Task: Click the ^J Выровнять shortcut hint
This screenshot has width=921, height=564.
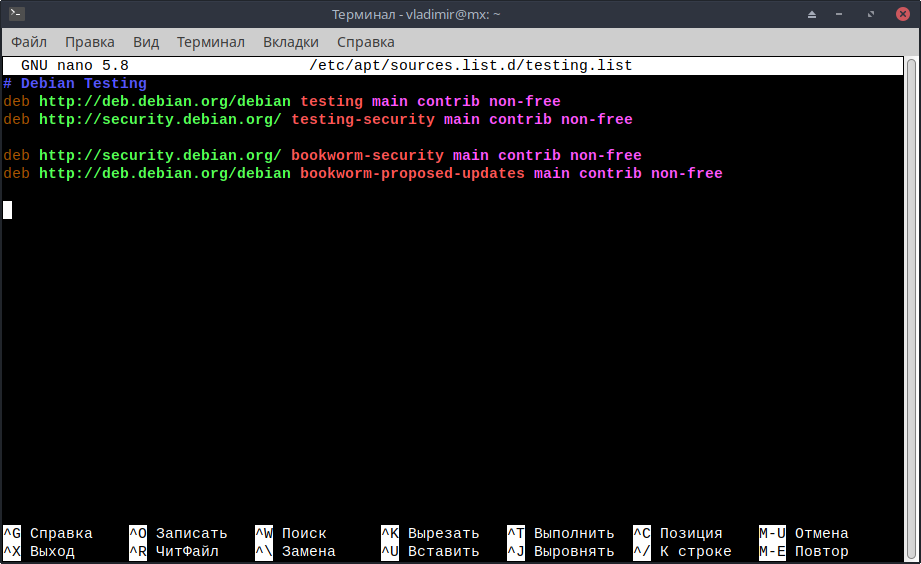Action: click(561, 552)
